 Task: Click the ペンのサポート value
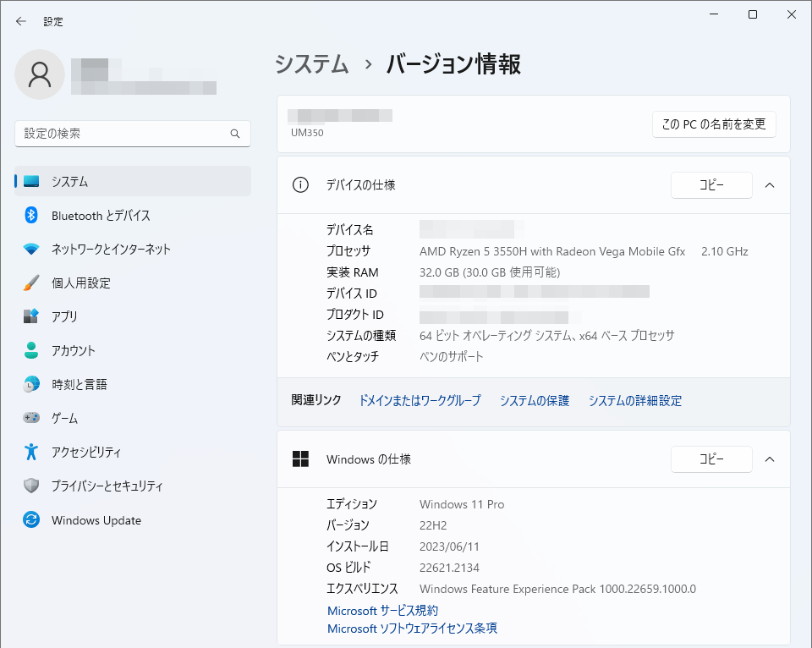pos(451,357)
